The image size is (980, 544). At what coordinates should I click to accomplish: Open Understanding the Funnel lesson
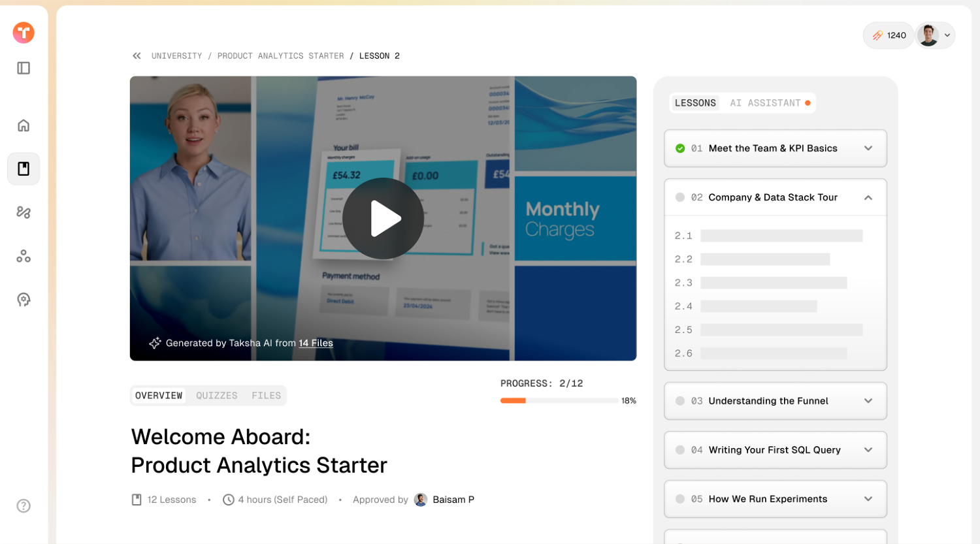point(768,401)
